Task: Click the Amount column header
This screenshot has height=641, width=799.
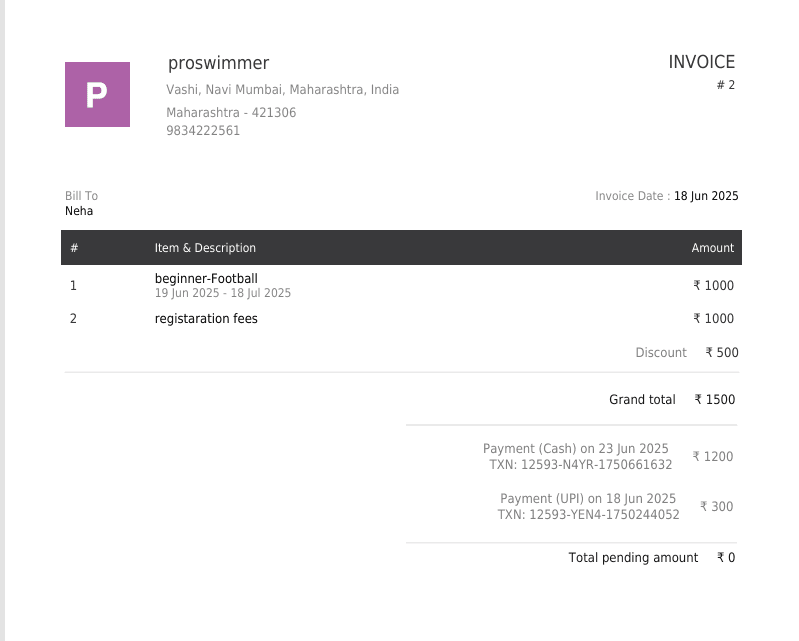Action: (x=712, y=248)
